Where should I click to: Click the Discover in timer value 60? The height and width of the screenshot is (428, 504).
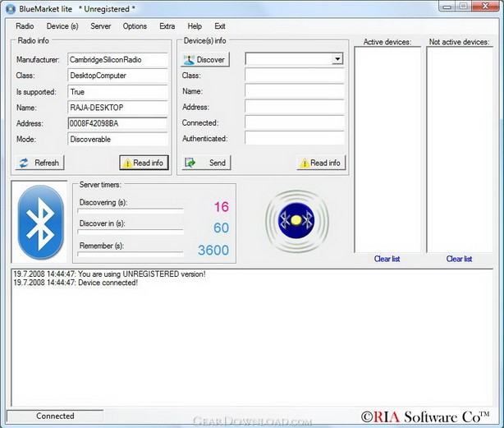pos(221,228)
